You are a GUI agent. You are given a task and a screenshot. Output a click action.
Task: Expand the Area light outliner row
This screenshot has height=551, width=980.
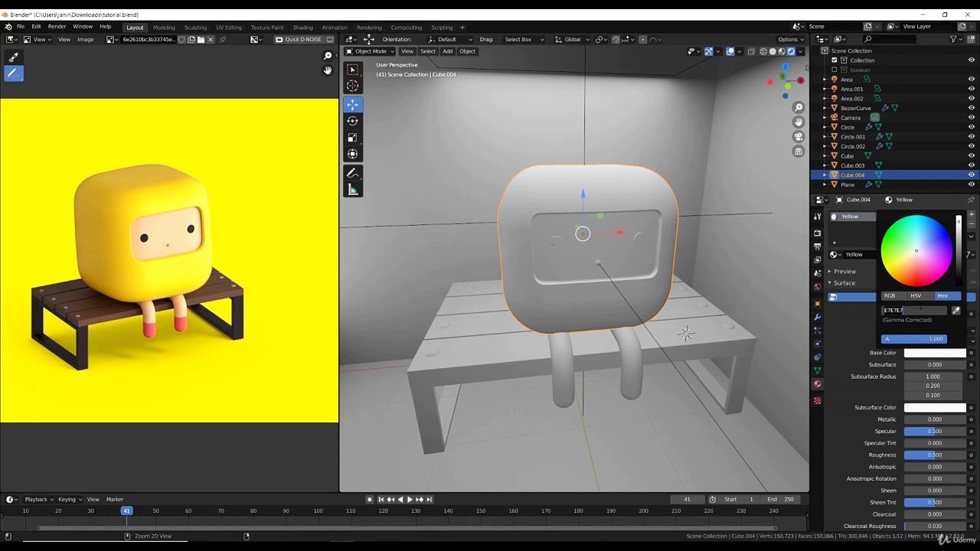825,80
